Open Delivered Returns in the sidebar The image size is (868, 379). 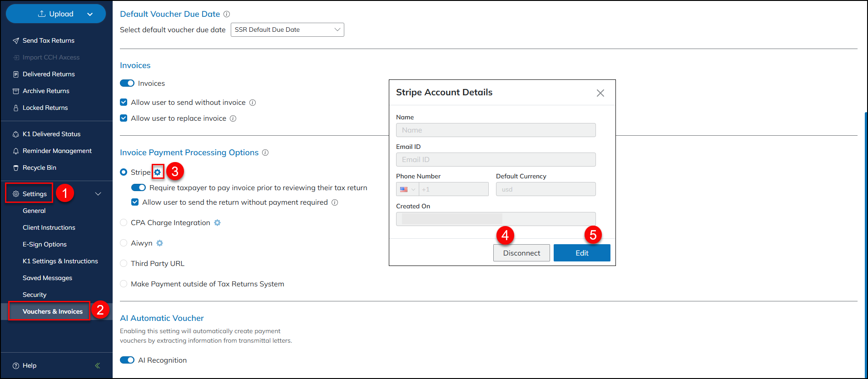coord(49,74)
